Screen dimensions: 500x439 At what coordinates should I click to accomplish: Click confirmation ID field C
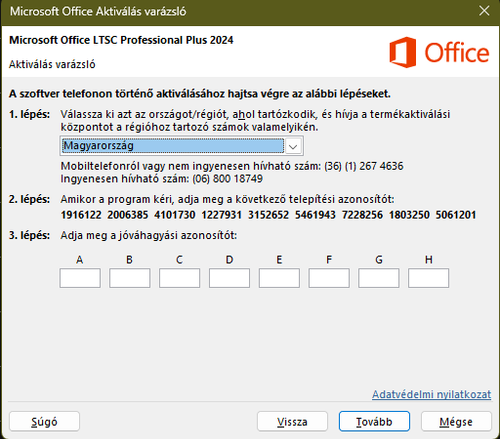click(x=179, y=278)
